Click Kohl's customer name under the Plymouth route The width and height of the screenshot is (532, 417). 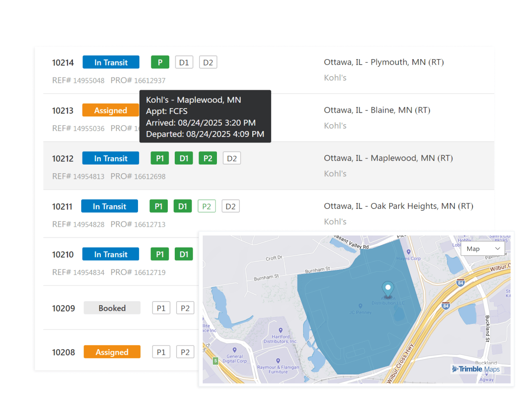pyautogui.click(x=335, y=77)
